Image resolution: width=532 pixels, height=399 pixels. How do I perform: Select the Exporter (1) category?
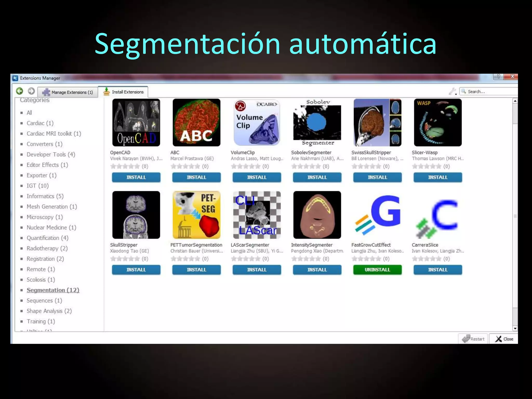click(41, 175)
